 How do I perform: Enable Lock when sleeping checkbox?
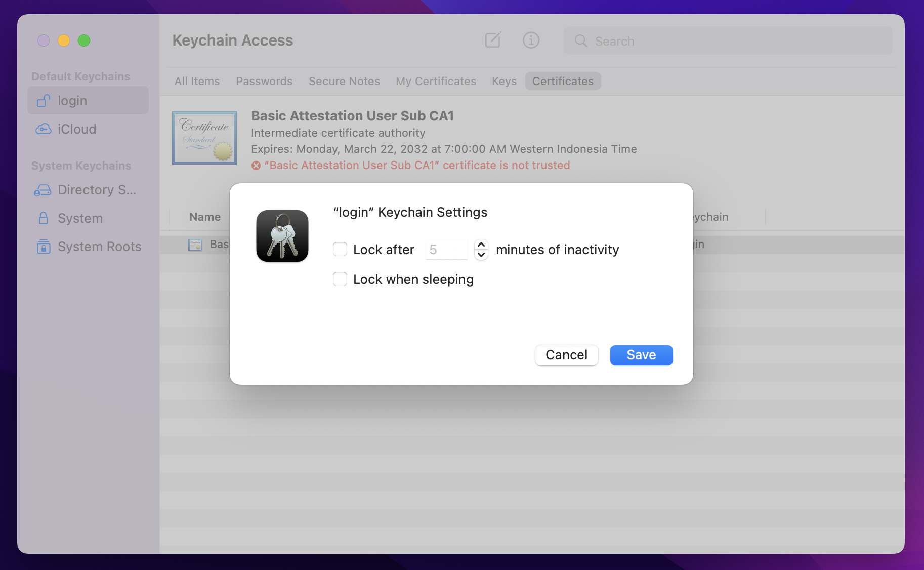340,279
